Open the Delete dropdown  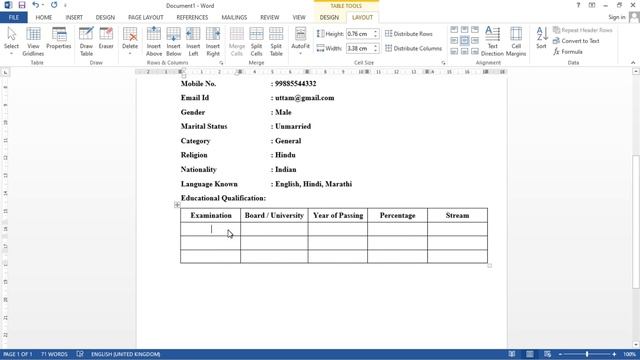pyautogui.click(x=130, y=41)
